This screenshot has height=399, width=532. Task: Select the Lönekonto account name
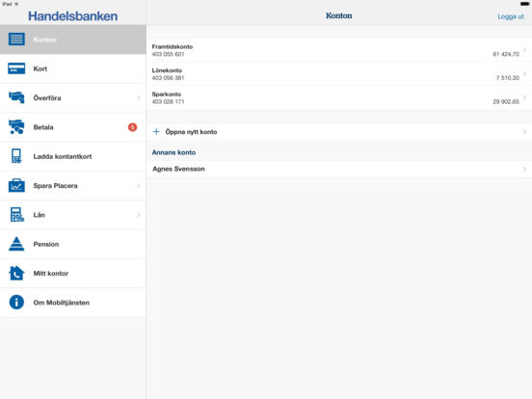click(167, 70)
